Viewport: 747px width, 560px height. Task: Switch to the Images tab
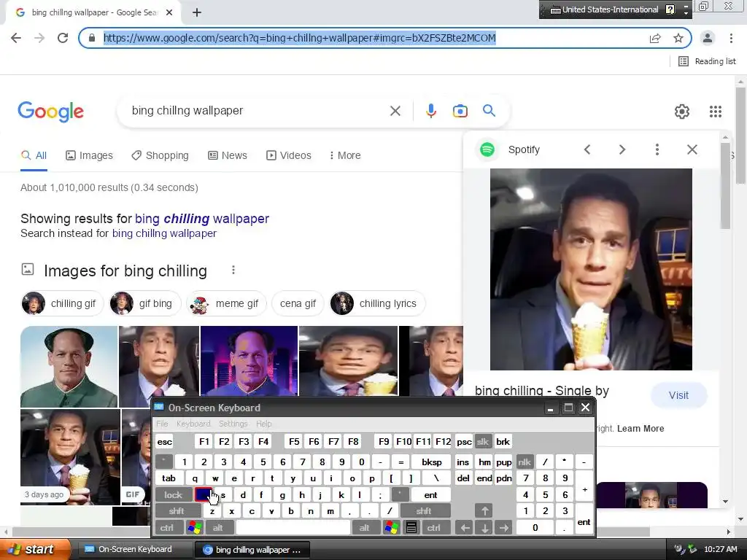coord(89,156)
